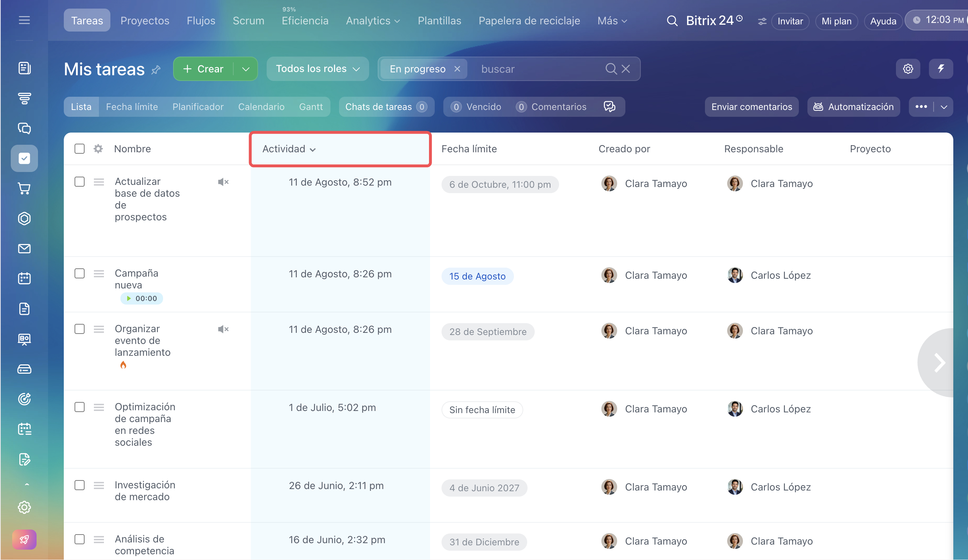Screen dimensions: 968x560
Task: Clear the filter search field
Action: pyautogui.click(x=626, y=69)
